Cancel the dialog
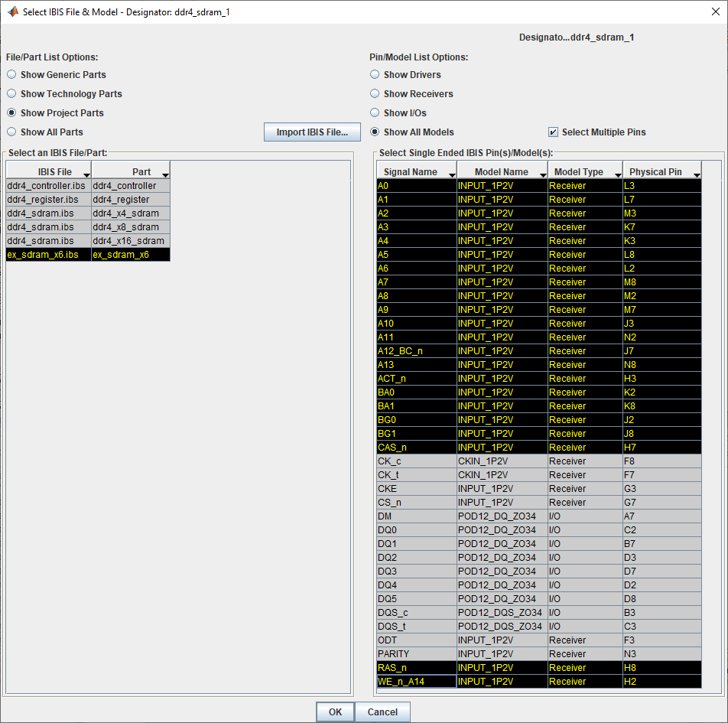The image size is (728, 723). (382, 712)
